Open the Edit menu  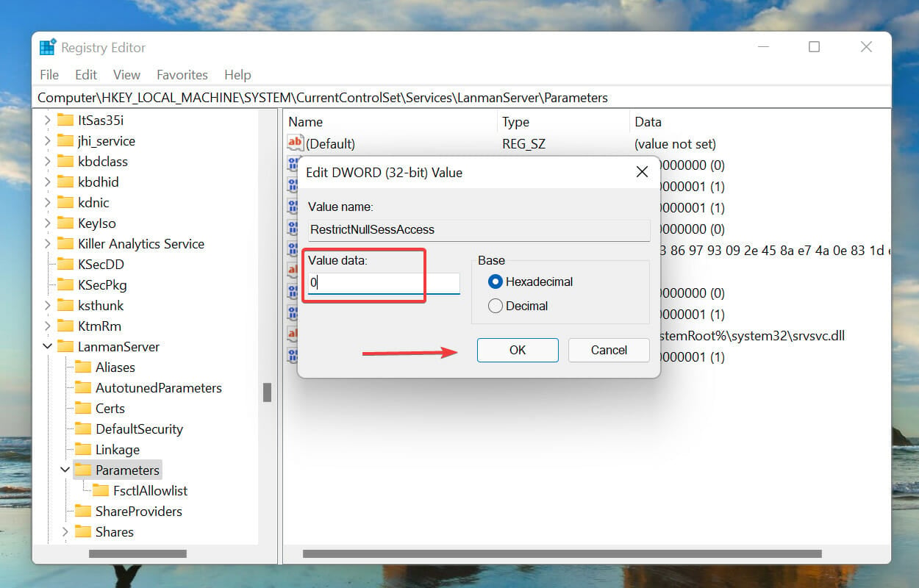pyautogui.click(x=86, y=74)
